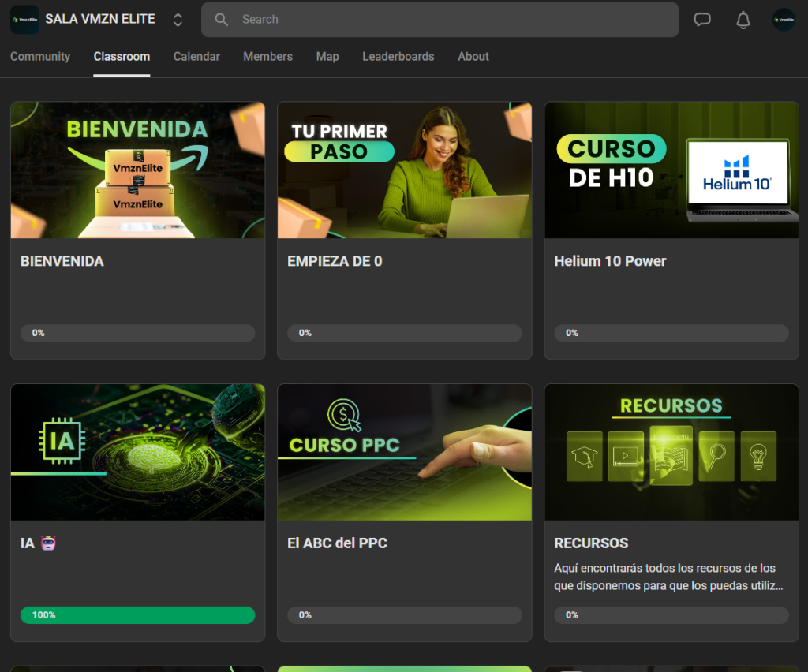This screenshot has width=808, height=672.
Task: Switch to the Community tab
Action: click(40, 57)
